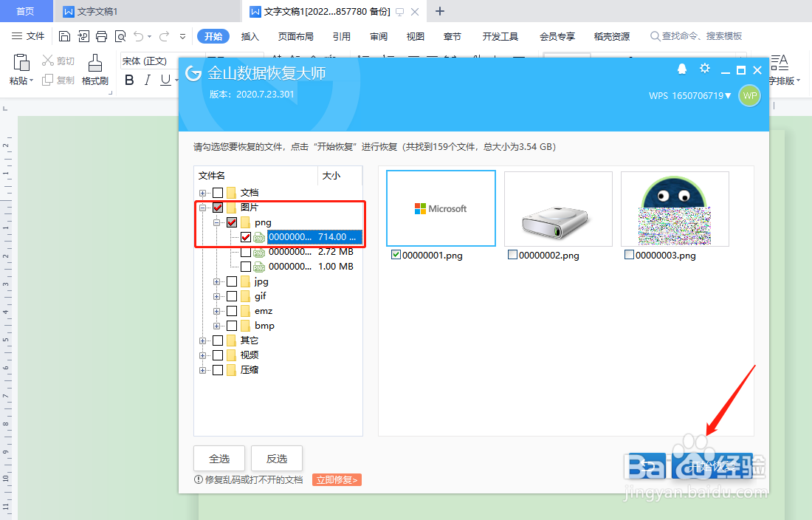Toggle bold formatting with the B icon
Image resolution: width=812 pixels, height=520 pixels.
129,80
